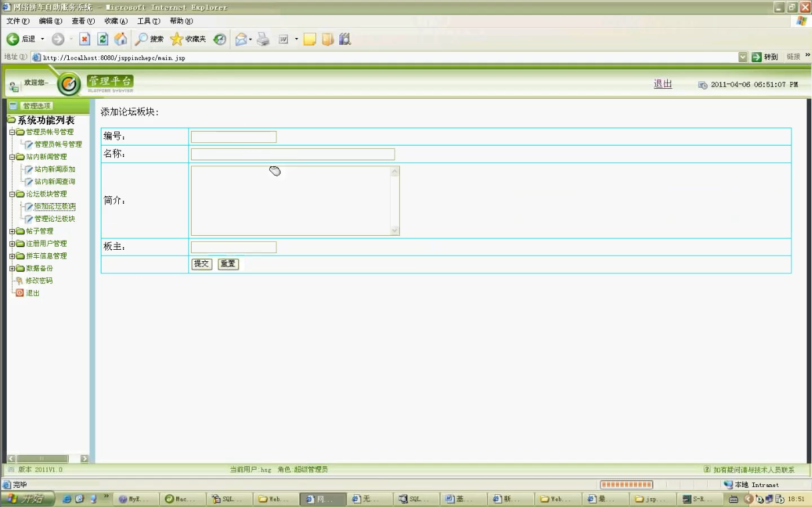Screen dimensions: 812x507
Task: Click the taskbar clock 18:51
Action: pos(796,499)
